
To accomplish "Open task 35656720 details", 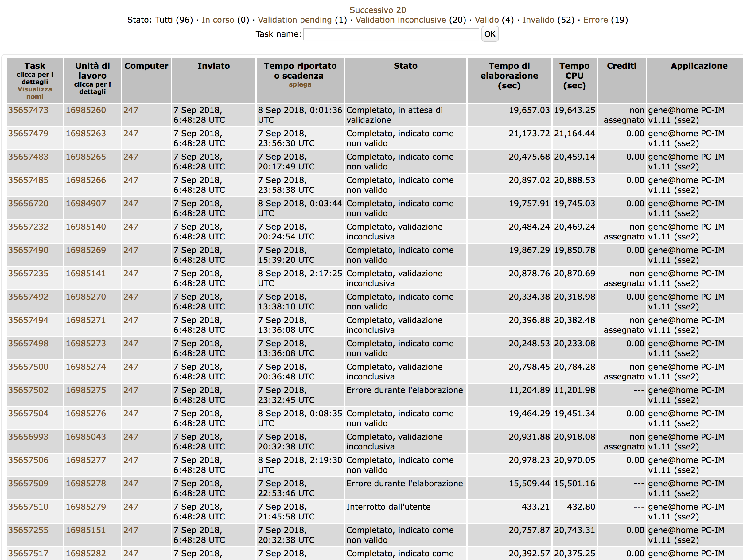I will point(28,204).
